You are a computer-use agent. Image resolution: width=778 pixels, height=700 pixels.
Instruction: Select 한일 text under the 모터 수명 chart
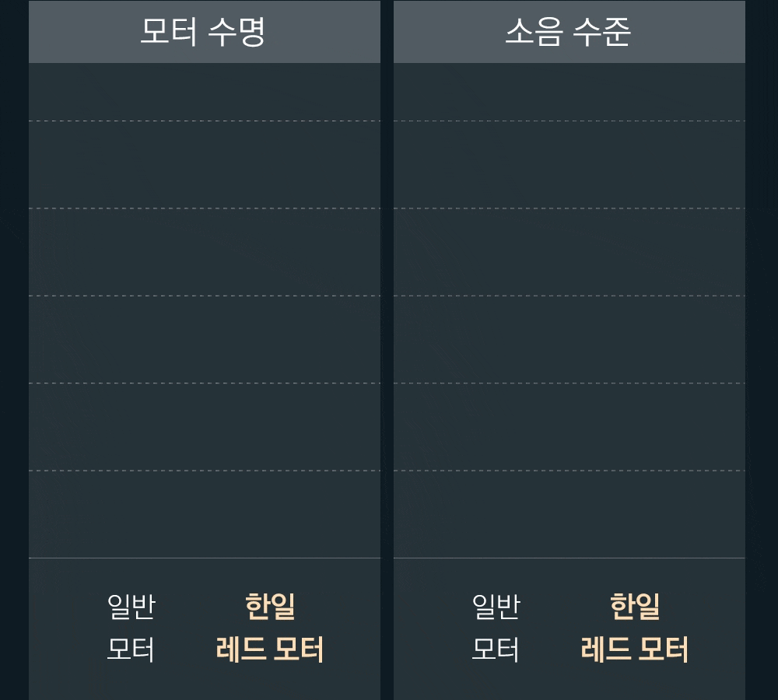271,606
